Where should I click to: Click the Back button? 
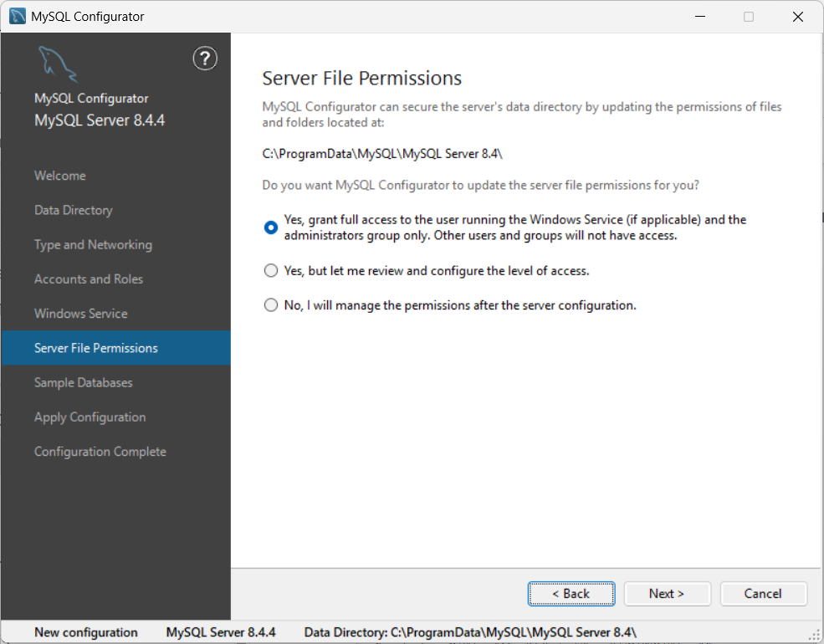tap(571, 594)
